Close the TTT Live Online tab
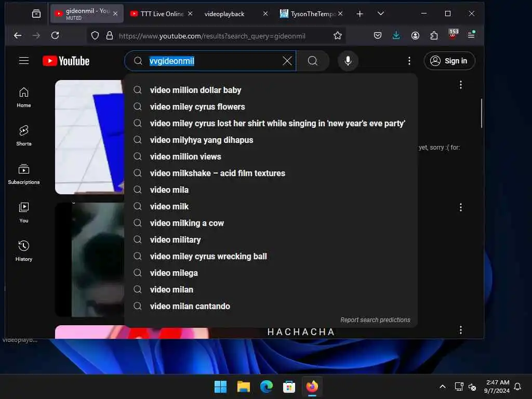The image size is (532, 399). tap(190, 14)
